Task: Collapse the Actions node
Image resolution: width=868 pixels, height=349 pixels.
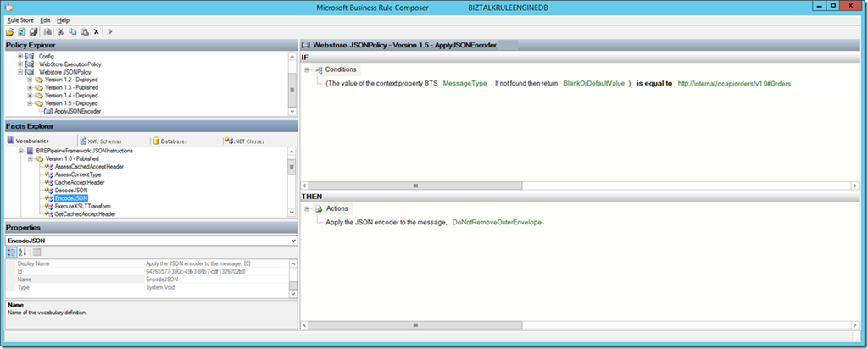Action: 307,208
